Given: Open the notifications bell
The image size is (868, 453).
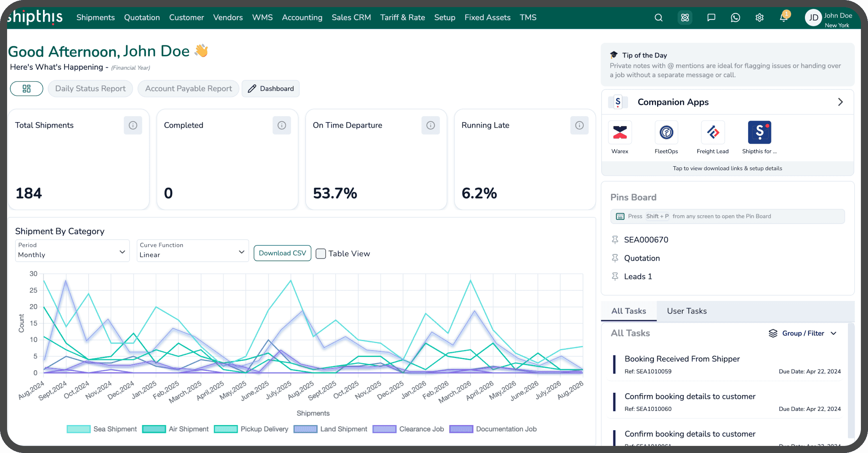Looking at the screenshot, I should point(784,17).
